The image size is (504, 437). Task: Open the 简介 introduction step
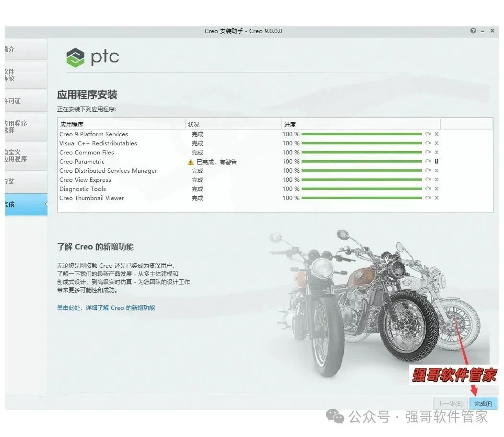pyautogui.click(x=26, y=49)
